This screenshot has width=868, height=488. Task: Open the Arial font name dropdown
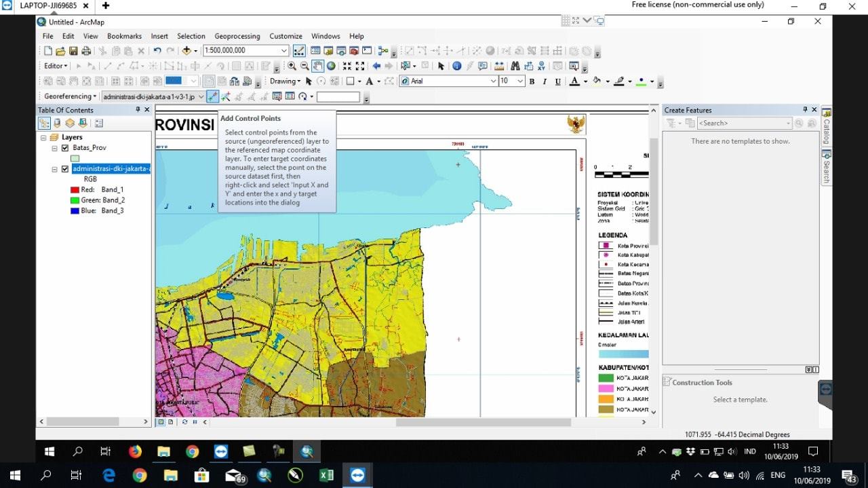point(493,81)
